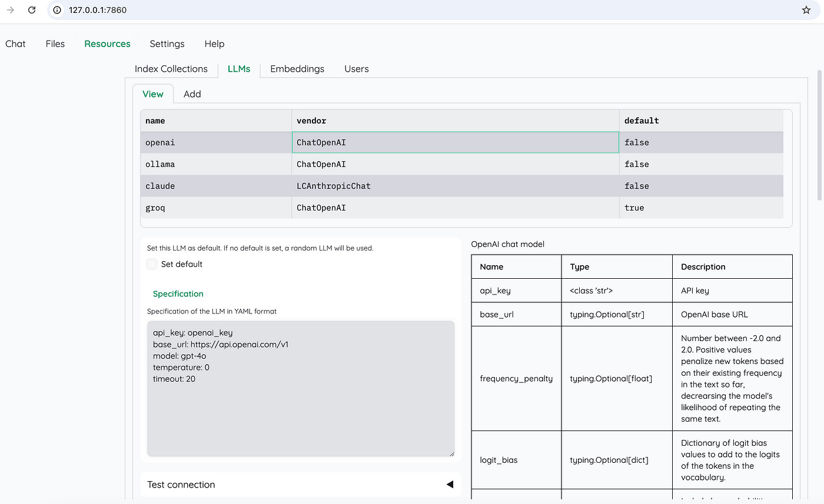Enable the Set default checkbox
The width and height of the screenshot is (824, 504).
[152, 264]
